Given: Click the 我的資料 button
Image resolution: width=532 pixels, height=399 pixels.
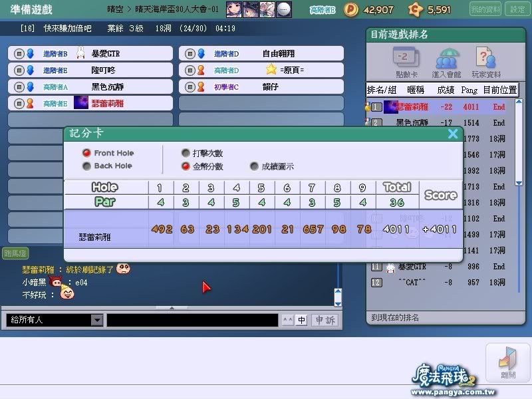Looking at the screenshot, I should pos(485,9).
